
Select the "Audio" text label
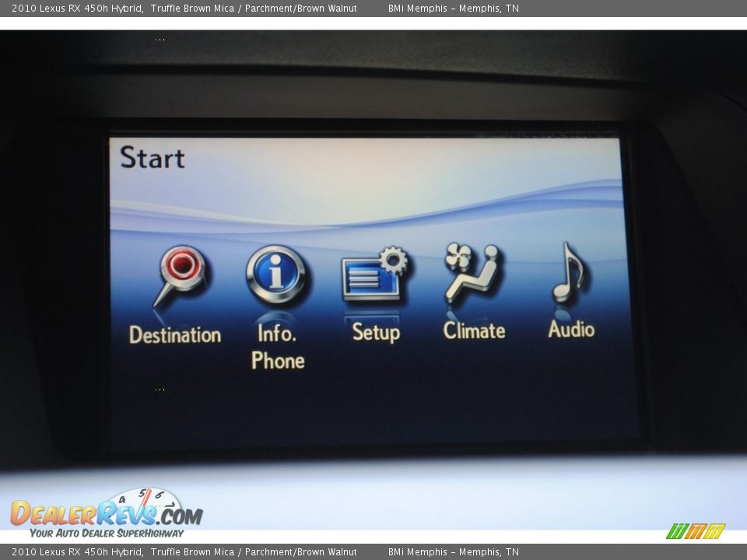coord(571,329)
